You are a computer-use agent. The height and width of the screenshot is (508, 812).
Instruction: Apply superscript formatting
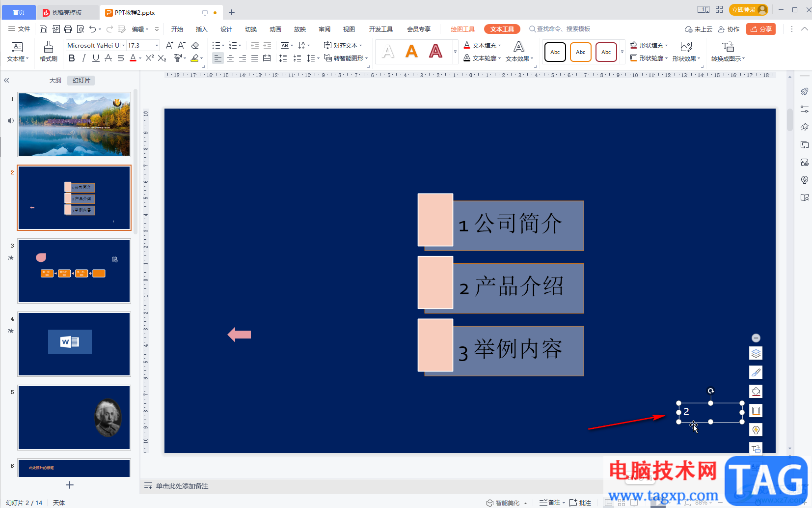150,58
